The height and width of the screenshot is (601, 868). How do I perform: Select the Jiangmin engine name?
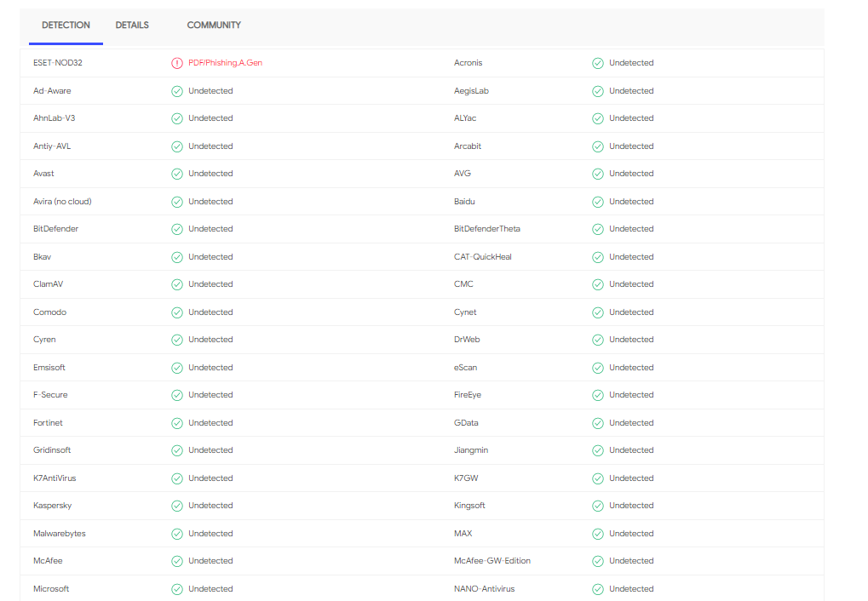471,450
